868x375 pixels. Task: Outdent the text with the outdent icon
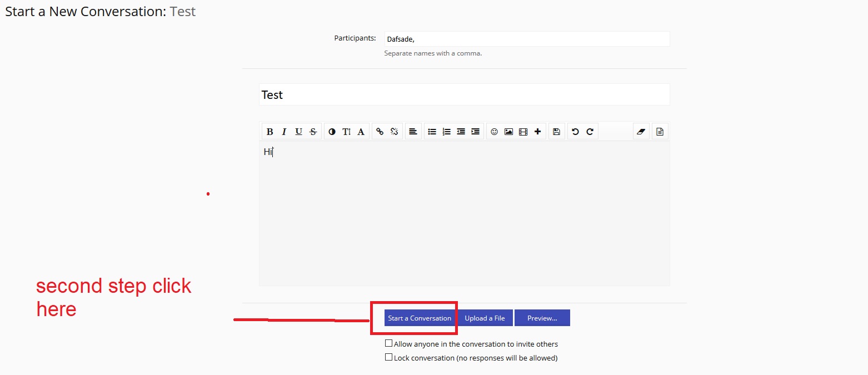click(x=461, y=132)
